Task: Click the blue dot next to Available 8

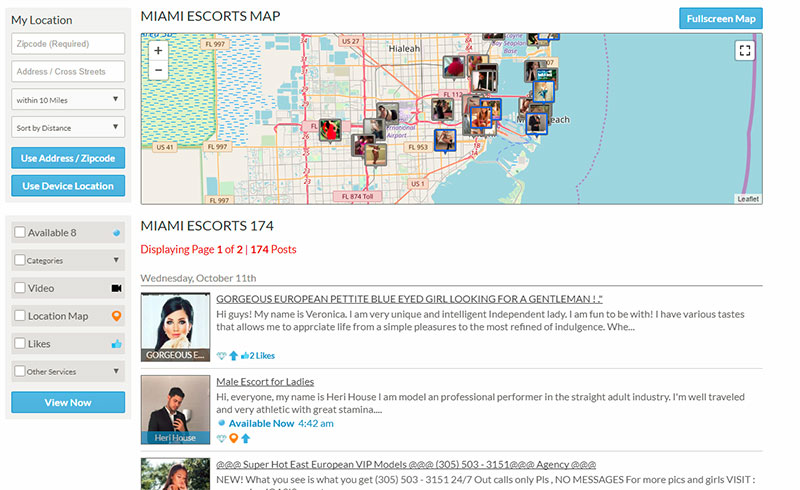Action: (x=116, y=233)
